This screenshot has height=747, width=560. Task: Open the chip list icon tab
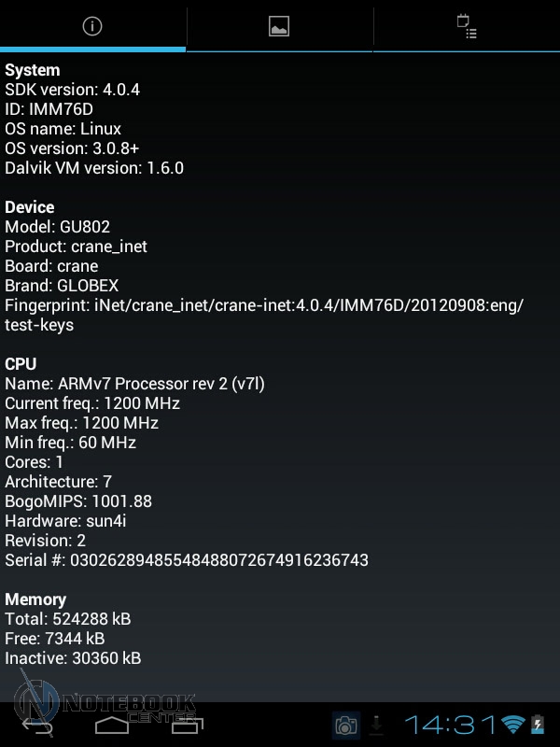467,26
